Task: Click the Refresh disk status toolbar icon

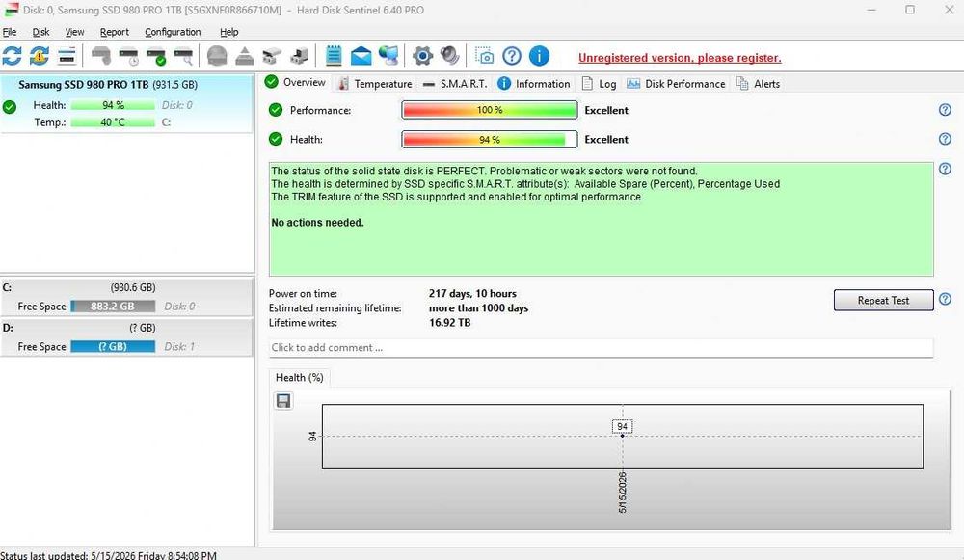Action: (12, 56)
